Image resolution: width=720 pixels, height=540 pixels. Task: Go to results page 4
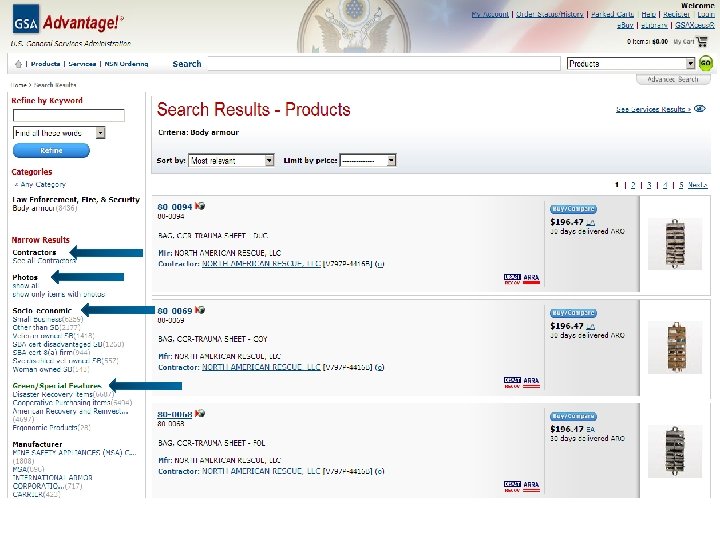[665, 185]
